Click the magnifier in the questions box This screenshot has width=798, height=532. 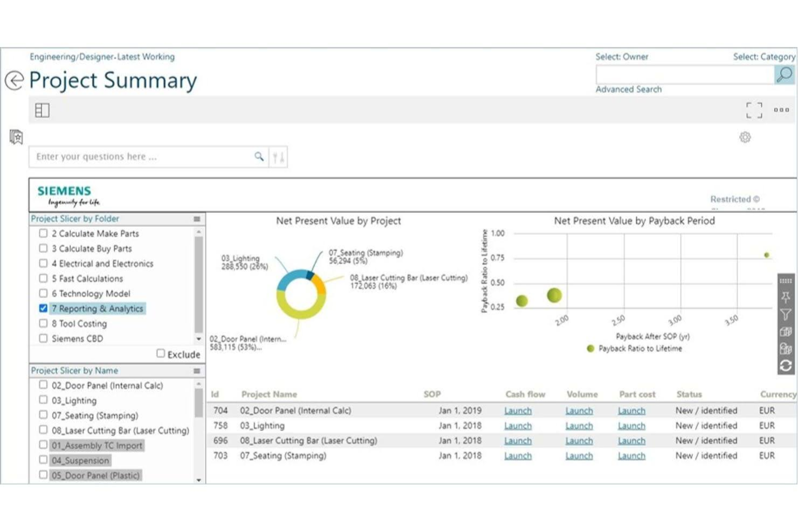click(259, 156)
